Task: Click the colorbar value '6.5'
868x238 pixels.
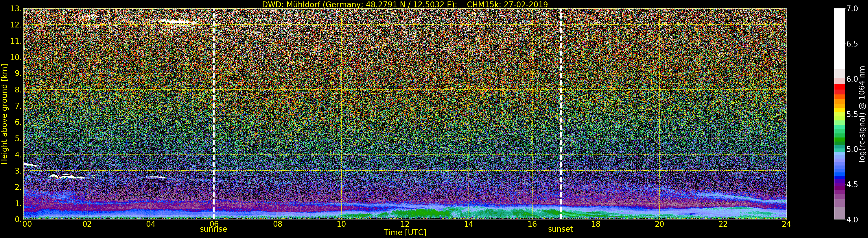Action: (x=852, y=44)
